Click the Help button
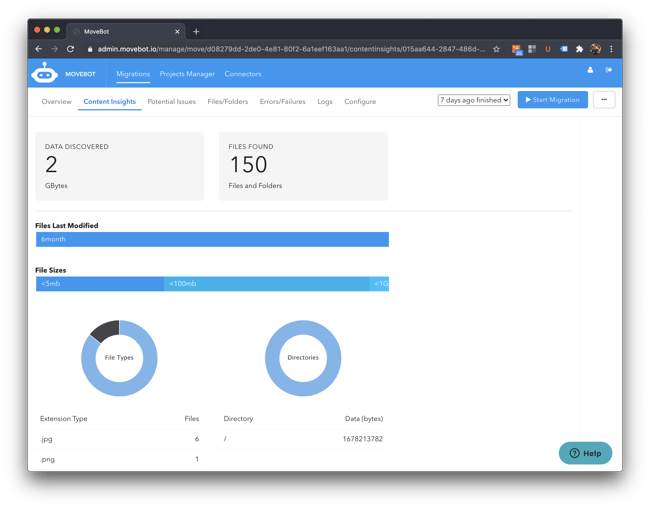Image resolution: width=650 pixels, height=508 pixels. tap(585, 453)
